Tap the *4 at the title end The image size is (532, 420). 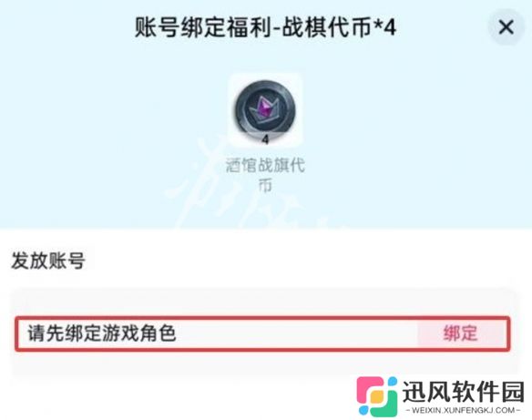(x=384, y=27)
